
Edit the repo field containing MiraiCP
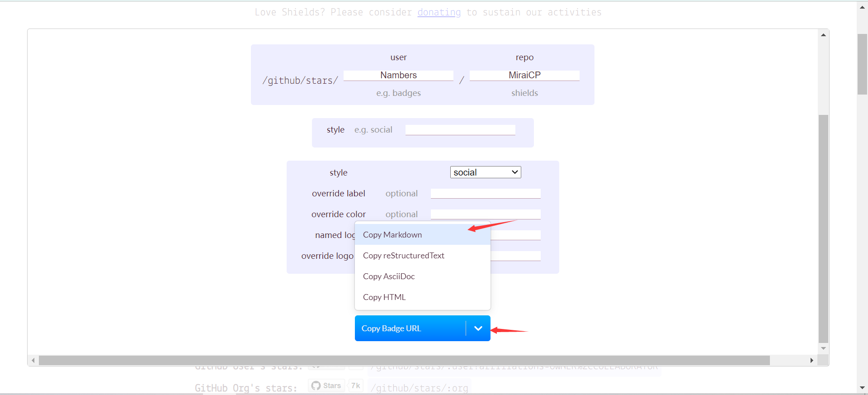[524, 75]
